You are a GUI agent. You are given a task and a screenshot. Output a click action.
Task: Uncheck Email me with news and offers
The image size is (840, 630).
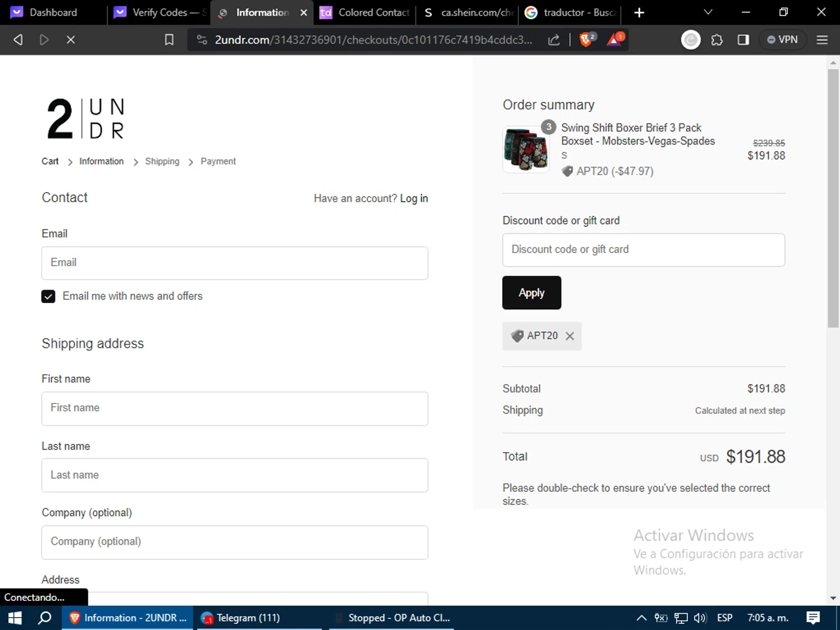coord(48,296)
